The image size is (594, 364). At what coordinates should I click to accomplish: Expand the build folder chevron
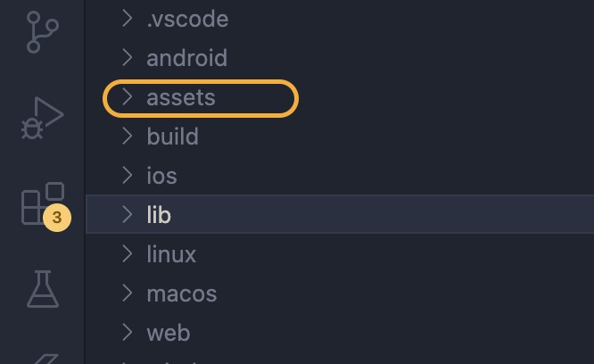tap(128, 136)
